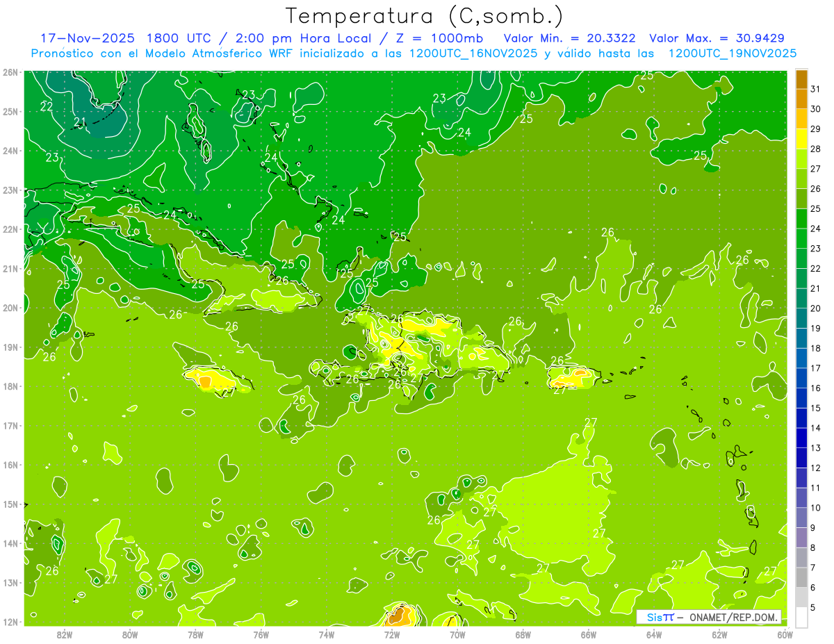Click the 78W longitude axis label
834x644 pixels.
tap(195, 634)
